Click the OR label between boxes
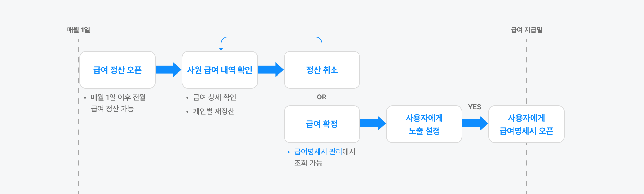Screen dimensions: 644x194 pyautogui.click(x=321, y=97)
